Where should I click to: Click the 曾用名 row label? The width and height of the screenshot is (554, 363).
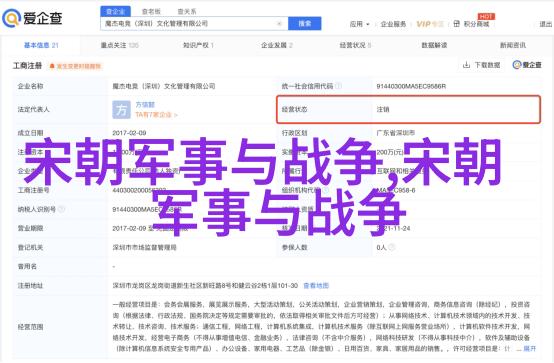click(x=27, y=267)
